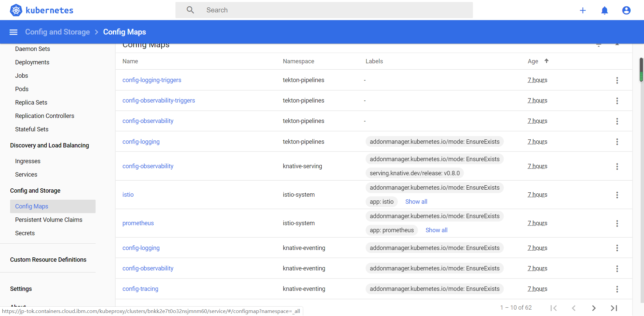Open actions menu for tekton-pipelines config-logging

617,142
